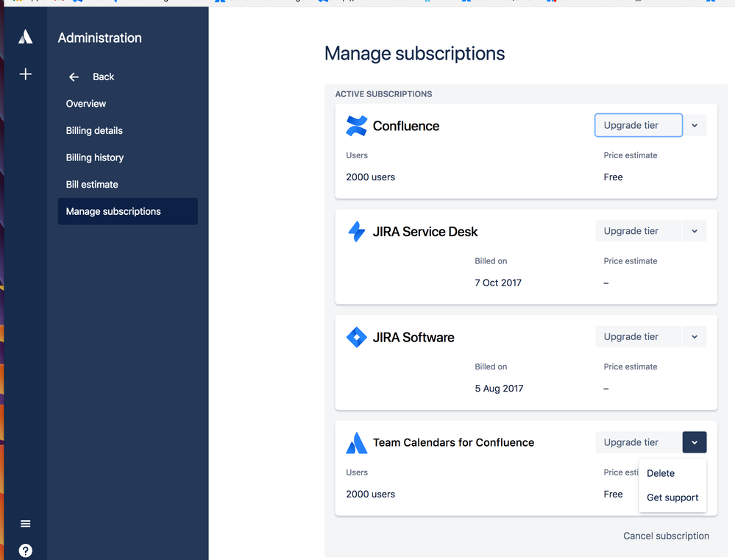
Task: Click JIRA Software's Billed on label
Action: (491, 366)
